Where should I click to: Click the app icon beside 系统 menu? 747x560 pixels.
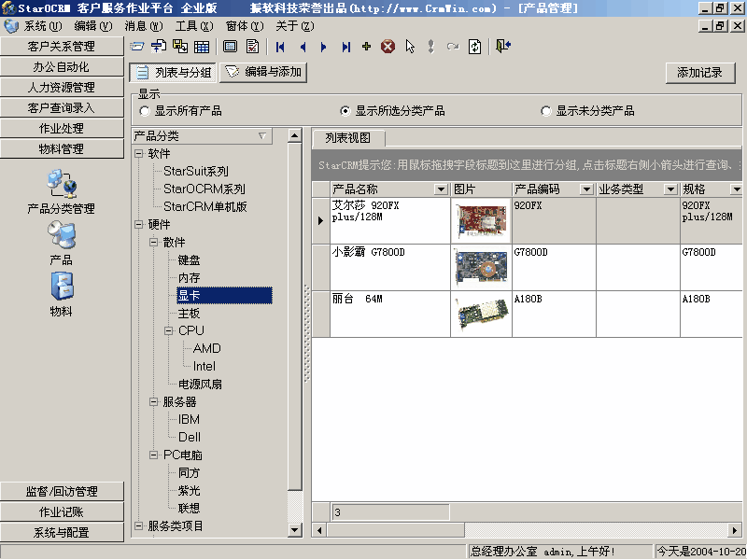11,26
